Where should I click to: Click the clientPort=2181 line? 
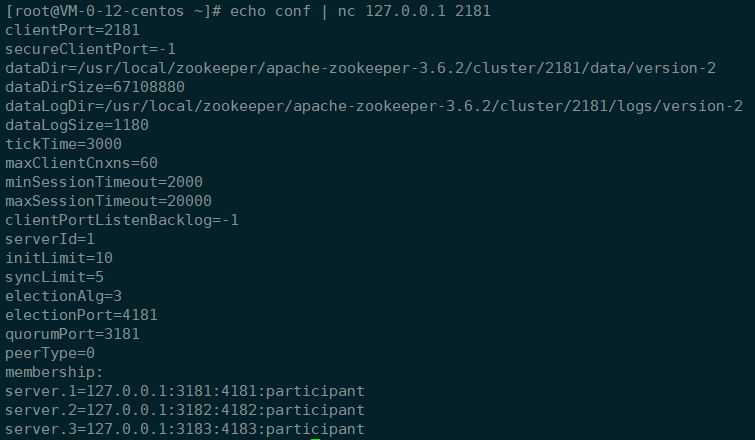pos(72,30)
